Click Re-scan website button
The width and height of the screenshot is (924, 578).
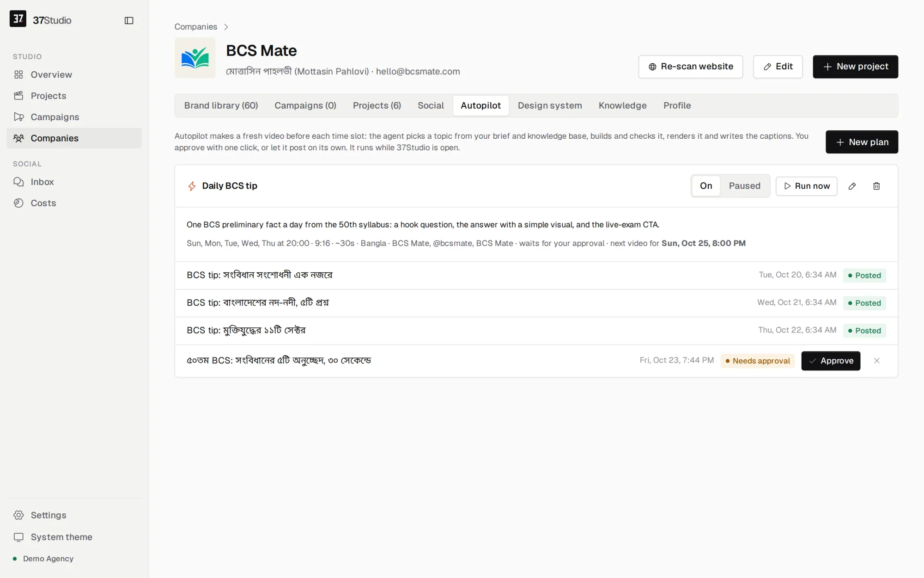[x=691, y=67]
